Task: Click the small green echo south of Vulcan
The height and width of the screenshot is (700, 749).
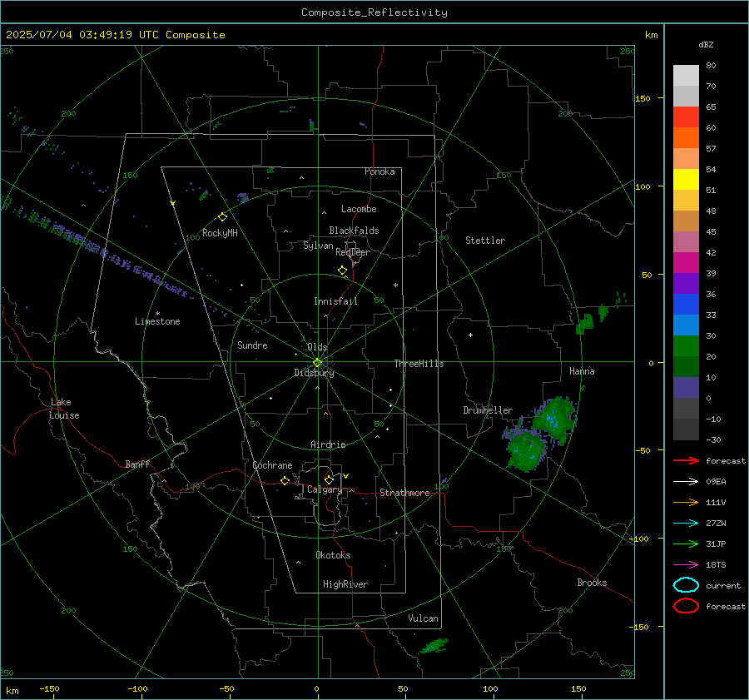Action: click(x=434, y=646)
